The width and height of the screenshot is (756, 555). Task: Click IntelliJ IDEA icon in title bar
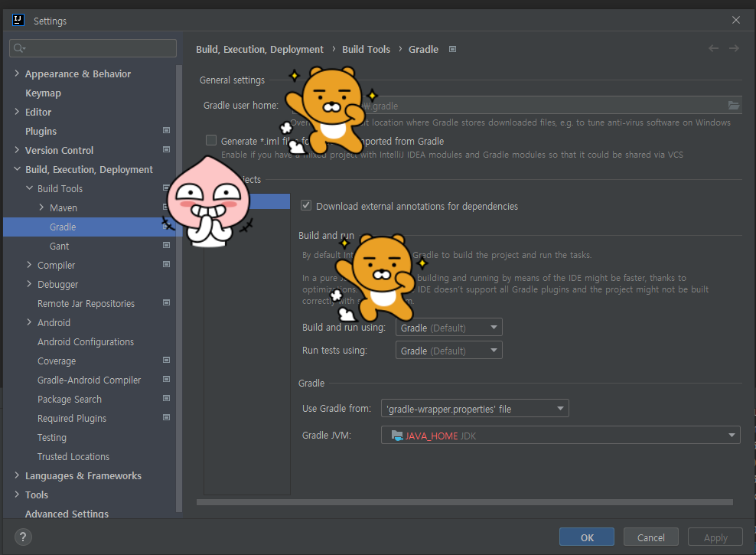pos(18,20)
